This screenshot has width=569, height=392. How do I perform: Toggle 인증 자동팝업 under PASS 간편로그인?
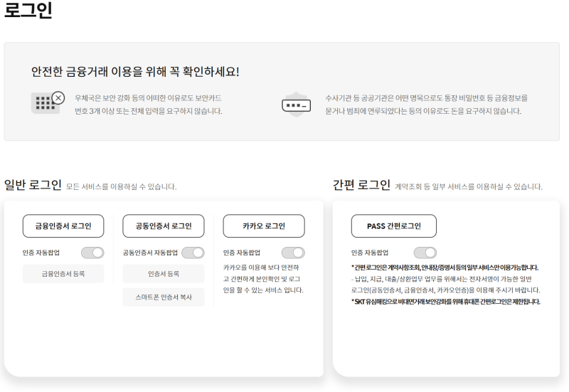[x=425, y=253]
